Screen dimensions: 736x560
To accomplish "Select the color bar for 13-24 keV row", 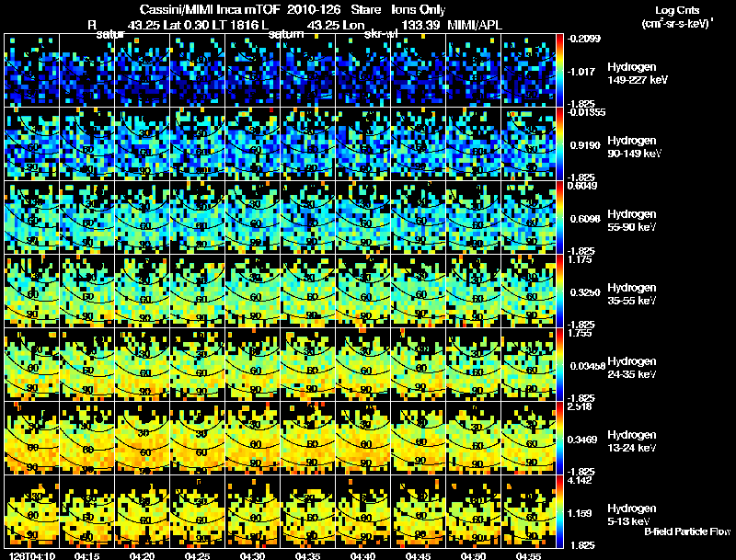I will click(559, 439).
